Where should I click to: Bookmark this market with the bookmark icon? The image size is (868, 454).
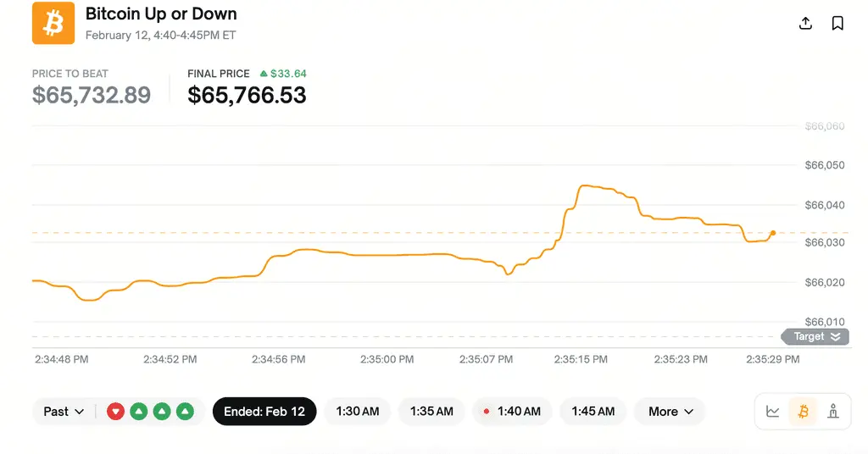point(837,23)
